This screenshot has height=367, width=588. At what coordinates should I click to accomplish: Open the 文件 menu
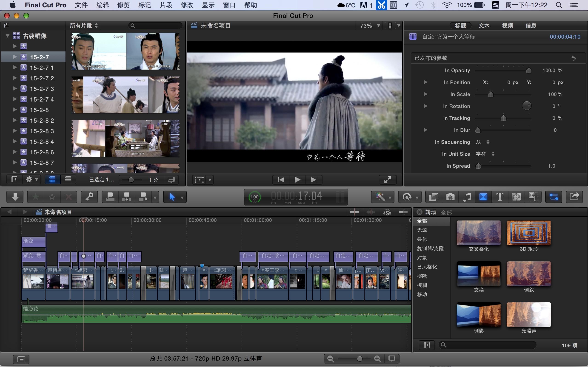(81, 5)
